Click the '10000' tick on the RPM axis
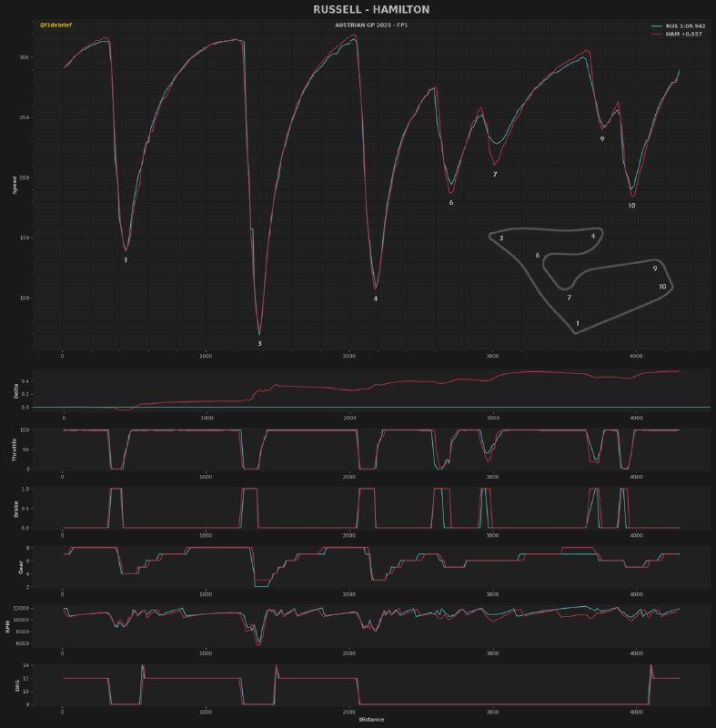716x728 pixels. tap(21, 620)
